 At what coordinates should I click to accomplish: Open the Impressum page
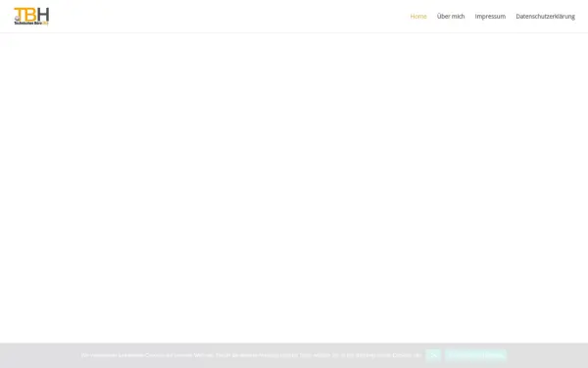[x=490, y=16]
